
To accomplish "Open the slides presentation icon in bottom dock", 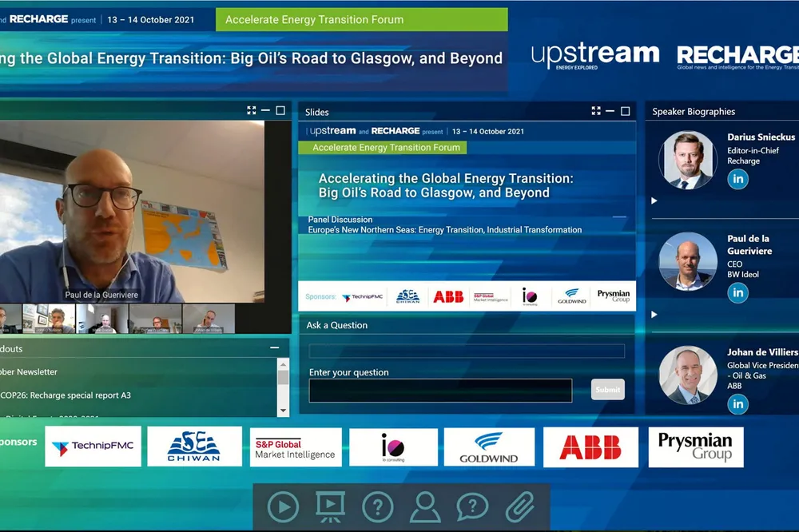I will point(330,507).
